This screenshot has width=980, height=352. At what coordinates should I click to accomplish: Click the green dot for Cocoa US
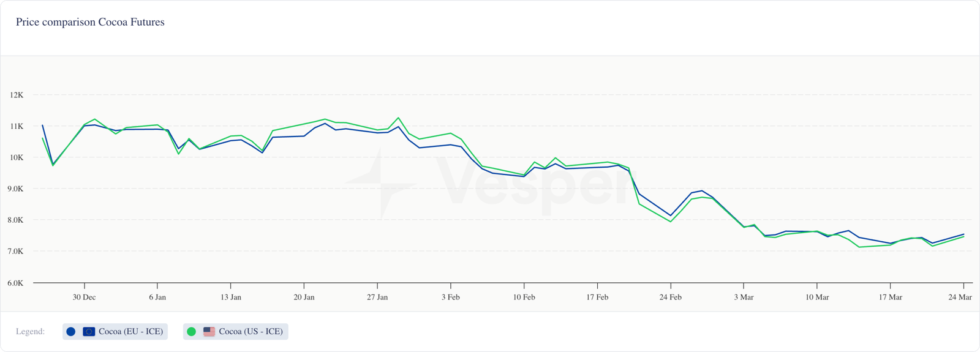click(191, 331)
